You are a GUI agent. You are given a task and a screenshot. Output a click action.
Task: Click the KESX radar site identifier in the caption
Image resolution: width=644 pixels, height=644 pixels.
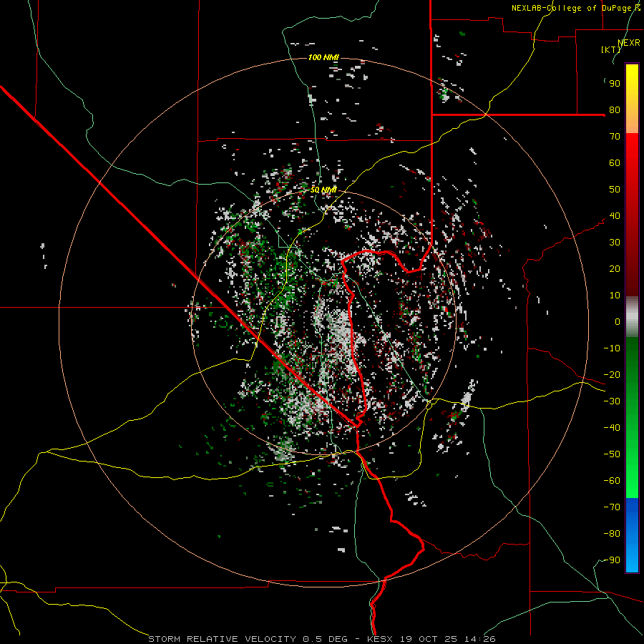point(380,639)
